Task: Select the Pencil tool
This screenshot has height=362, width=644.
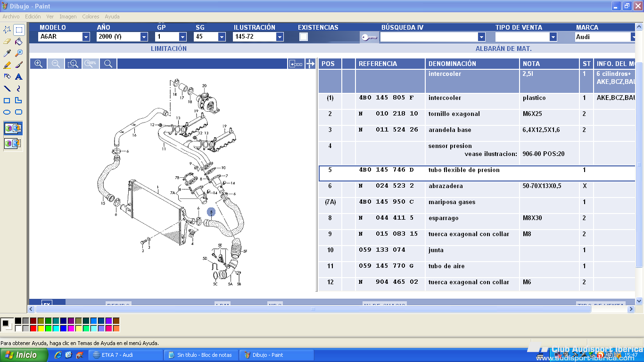Action: tap(7, 65)
